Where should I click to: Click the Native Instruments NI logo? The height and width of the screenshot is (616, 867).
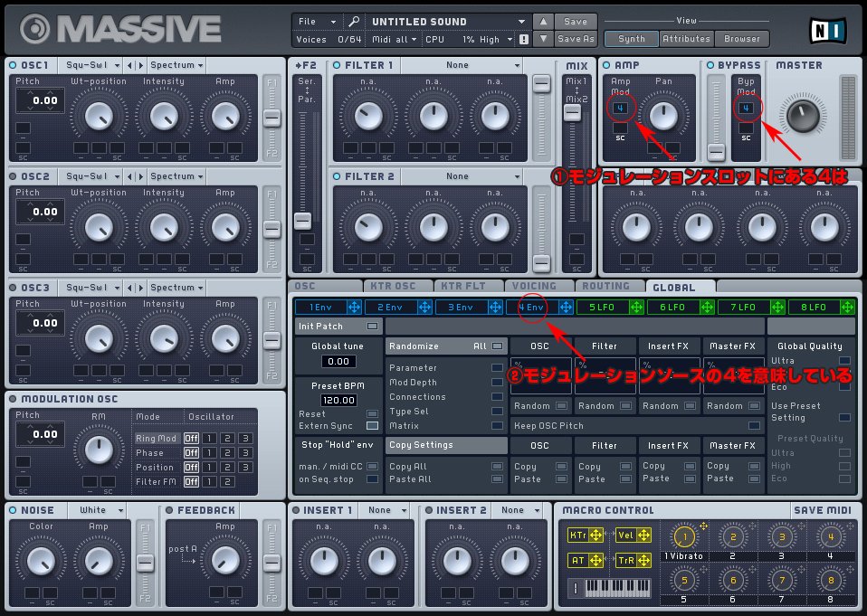pyautogui.click(x=827, y=31)
